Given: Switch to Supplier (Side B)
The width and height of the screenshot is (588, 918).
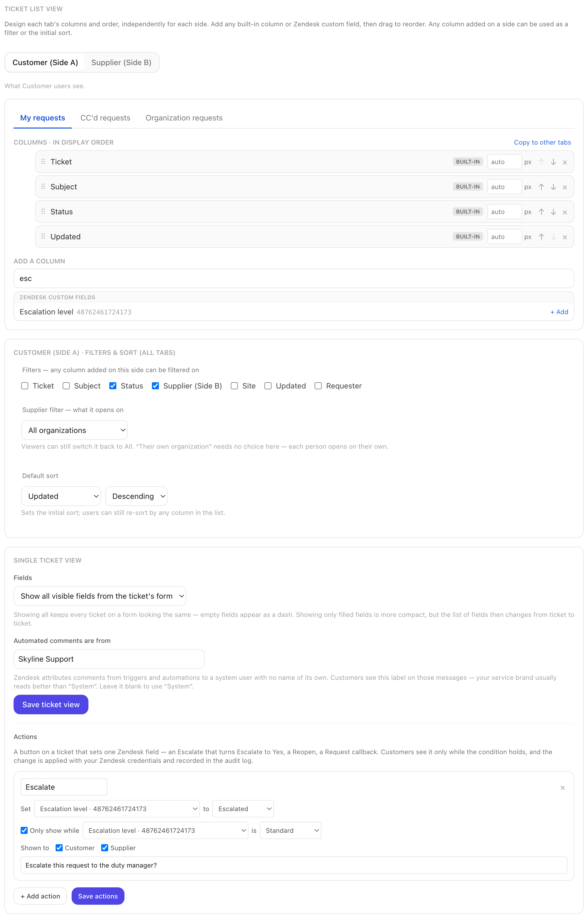Looking at the screenshot, I should point(122,62).
